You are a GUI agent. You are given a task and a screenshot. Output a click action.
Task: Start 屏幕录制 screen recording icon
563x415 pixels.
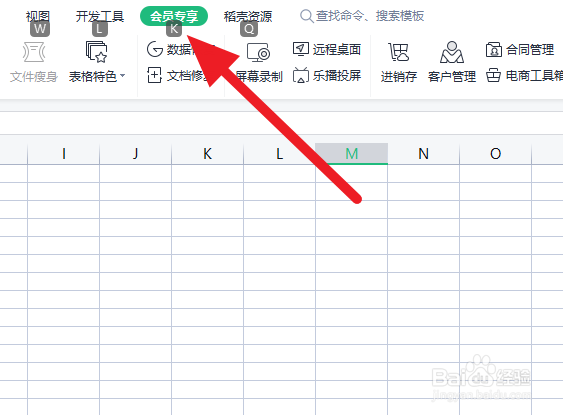(259, 53)
